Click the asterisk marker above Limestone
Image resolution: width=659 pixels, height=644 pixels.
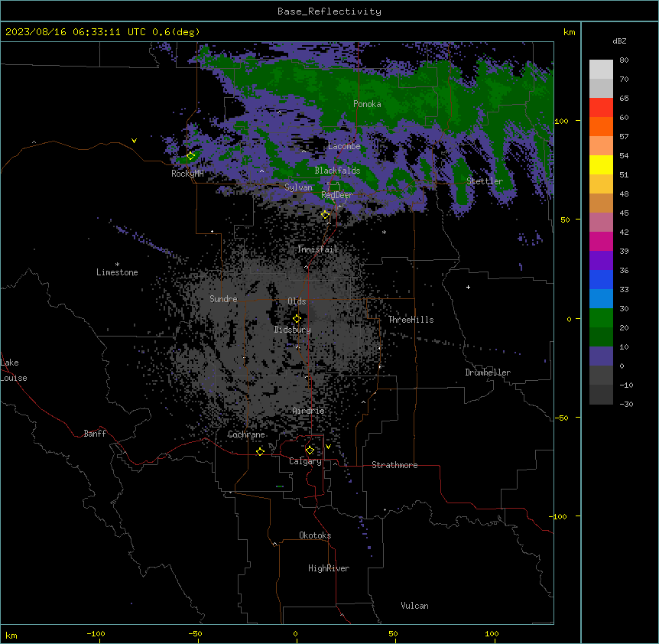point(117,265)
